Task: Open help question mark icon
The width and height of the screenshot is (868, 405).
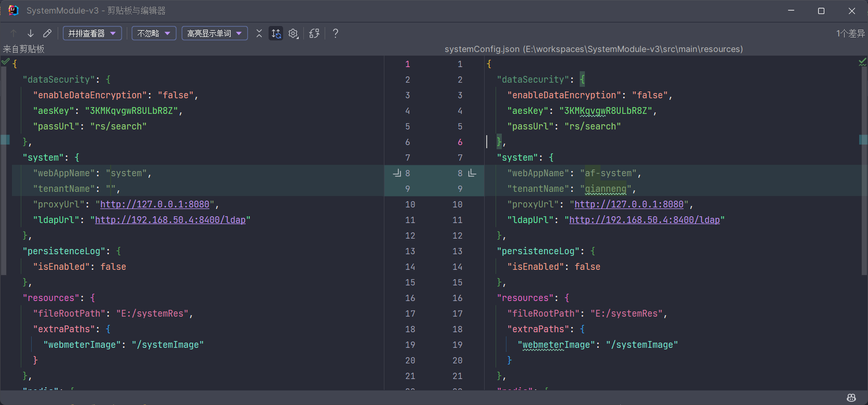Action: 336,33
